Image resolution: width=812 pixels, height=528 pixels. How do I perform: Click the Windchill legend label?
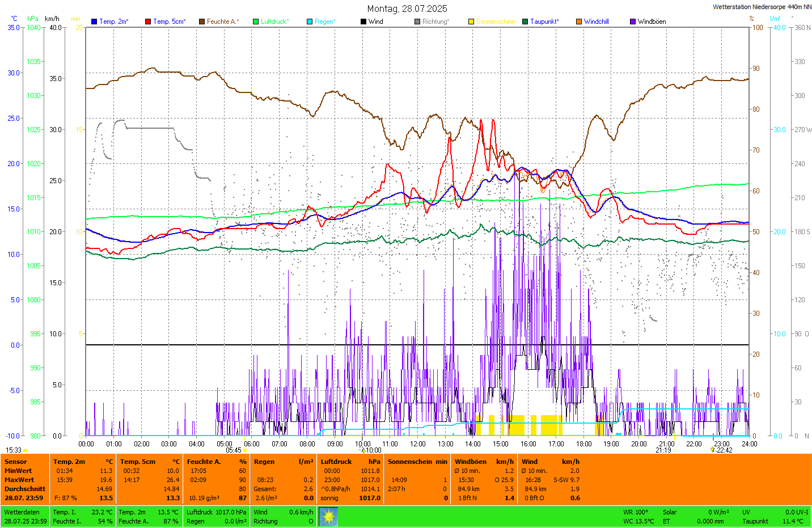click(596, 22)
